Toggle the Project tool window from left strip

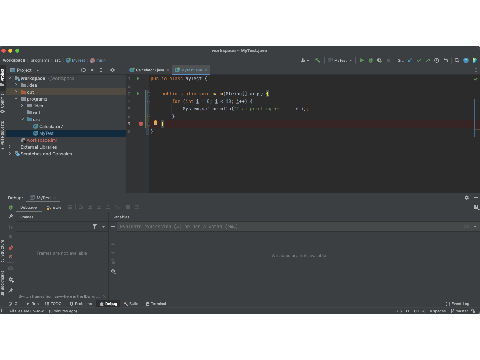[3, 77]
